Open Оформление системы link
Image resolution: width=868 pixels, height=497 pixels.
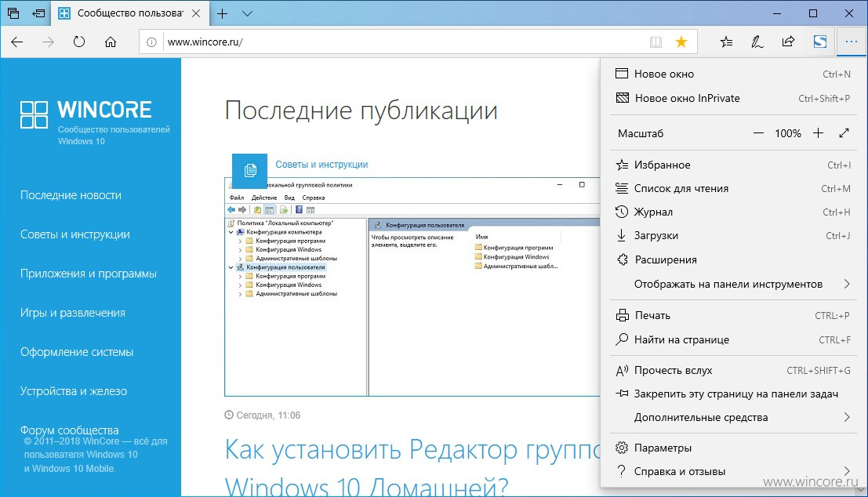point(77,352)
